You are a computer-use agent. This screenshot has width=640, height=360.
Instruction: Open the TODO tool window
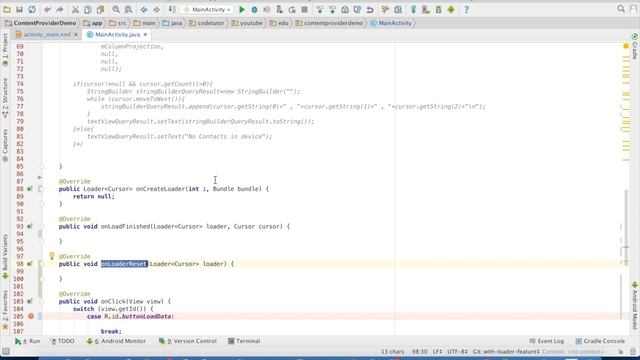62,341
